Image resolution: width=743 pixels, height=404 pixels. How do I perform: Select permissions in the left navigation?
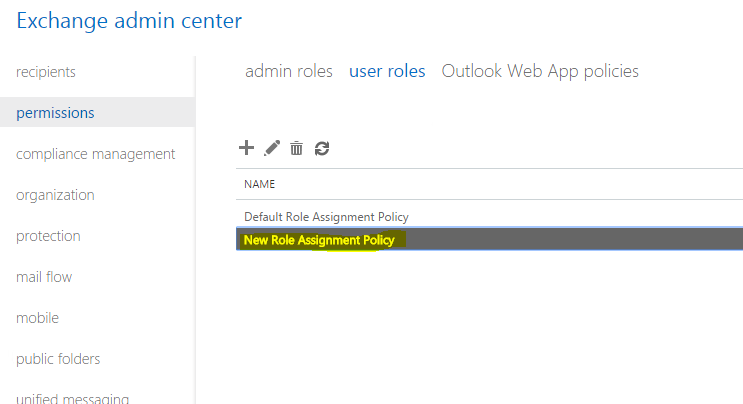click(x=97, y=113)
